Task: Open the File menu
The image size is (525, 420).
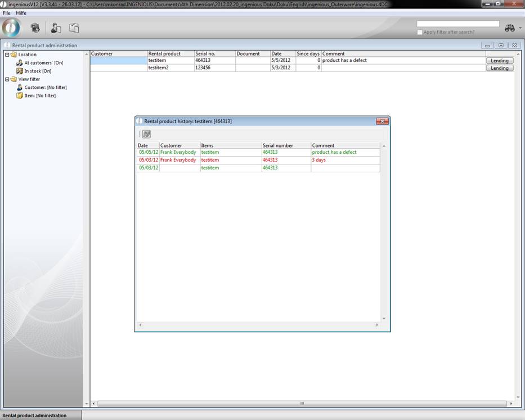Action: [7, 13]
